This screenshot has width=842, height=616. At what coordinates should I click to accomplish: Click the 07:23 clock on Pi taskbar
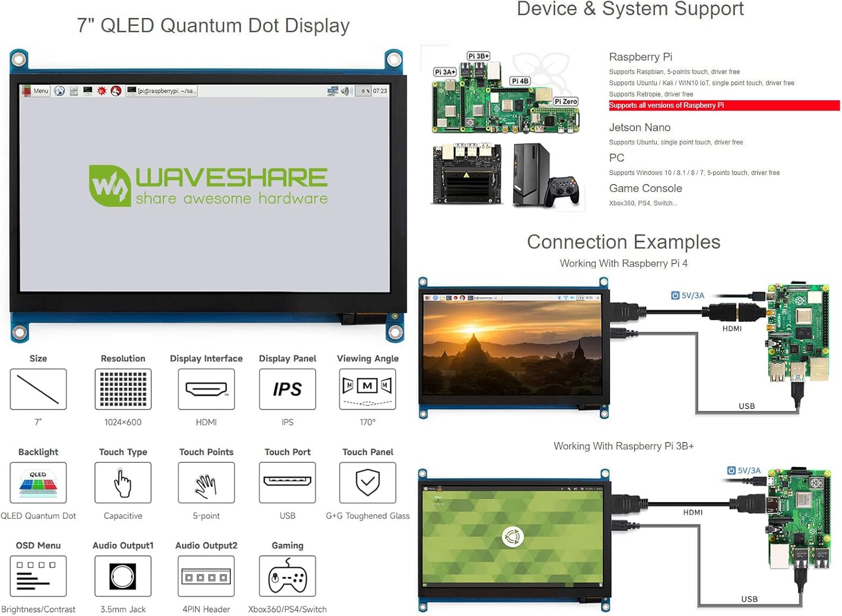coord(380,91)
